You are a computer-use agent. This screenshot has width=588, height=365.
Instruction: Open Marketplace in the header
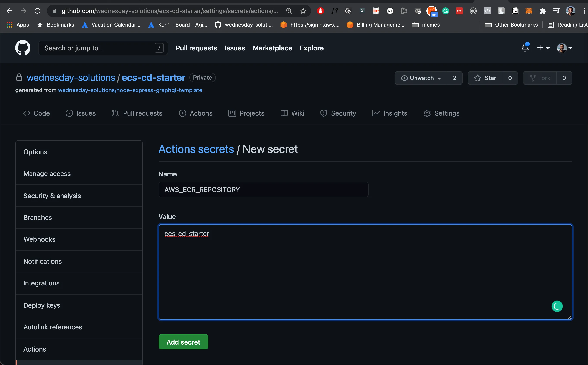(x=272, y=48)
